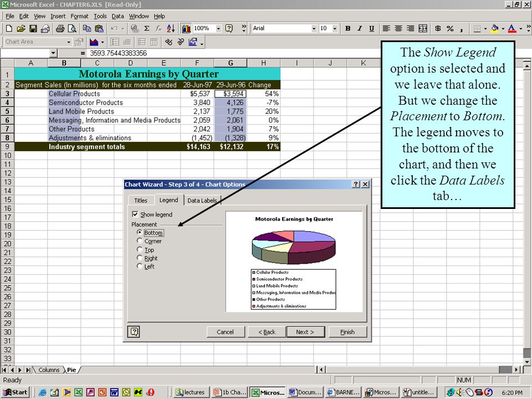Open Print Preview from the toolbar
This screenshot has height=399, width=532.
coord(72,29)
